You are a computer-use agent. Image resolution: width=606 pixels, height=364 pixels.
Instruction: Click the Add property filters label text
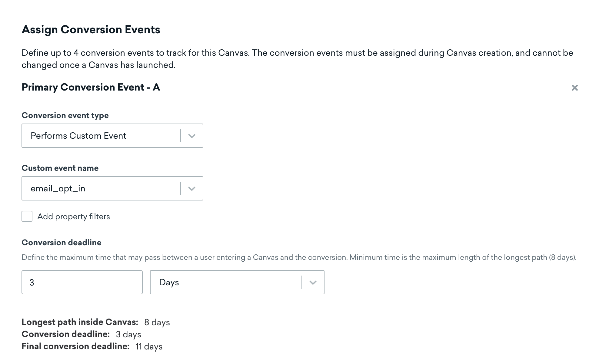pos(73,217)
